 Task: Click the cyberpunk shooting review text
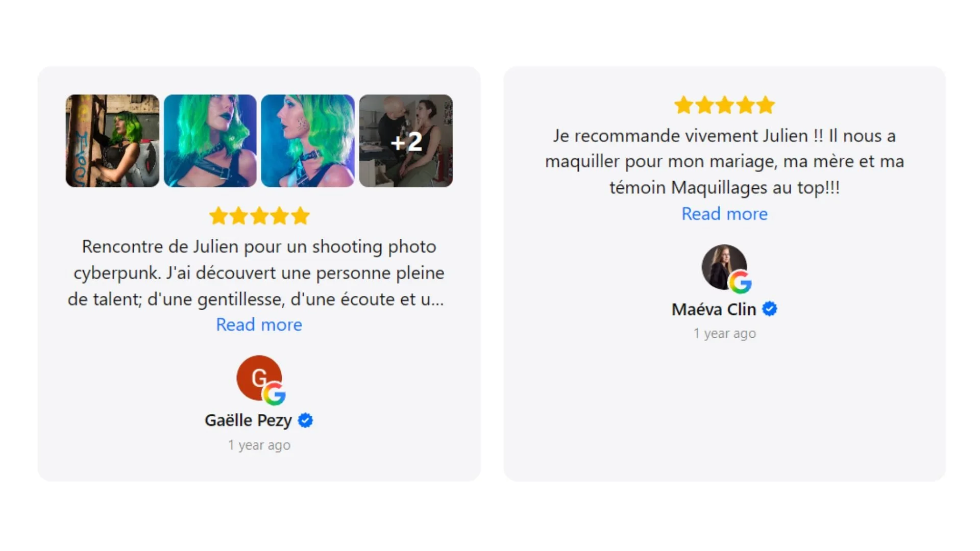[256, 273]
